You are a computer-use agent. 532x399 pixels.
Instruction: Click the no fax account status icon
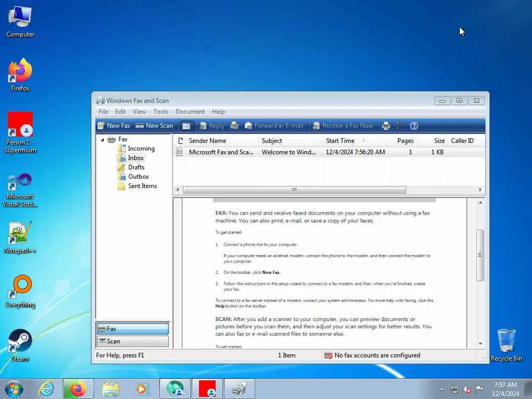[328, 355]
